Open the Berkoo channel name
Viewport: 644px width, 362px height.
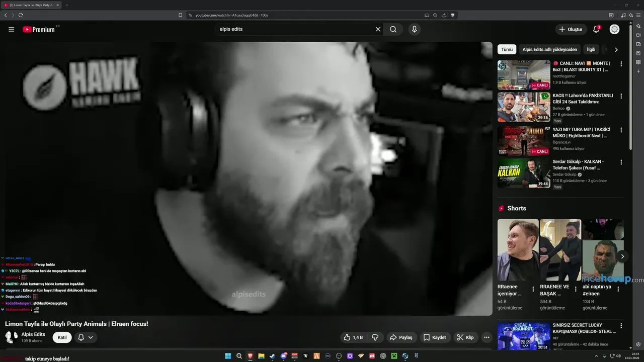[x=558, y=108]
